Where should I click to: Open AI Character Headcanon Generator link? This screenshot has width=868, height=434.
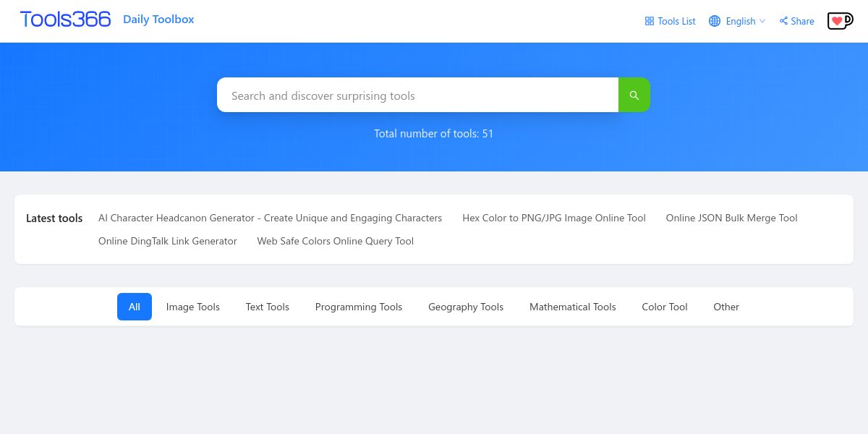tap(271, 218)
